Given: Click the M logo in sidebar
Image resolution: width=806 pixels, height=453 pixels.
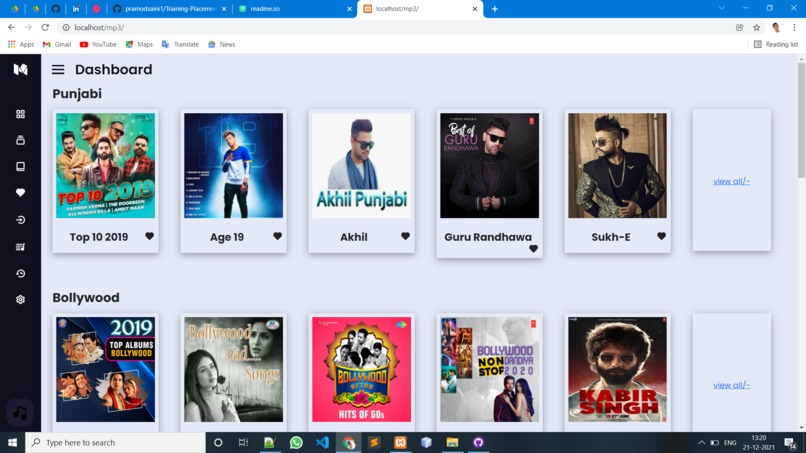Looking at the screenshot, I should 21,69.
